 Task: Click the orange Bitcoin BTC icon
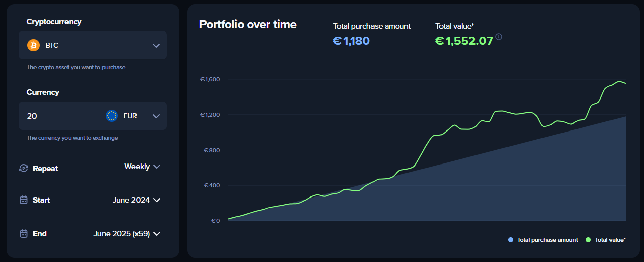[33, 45]
